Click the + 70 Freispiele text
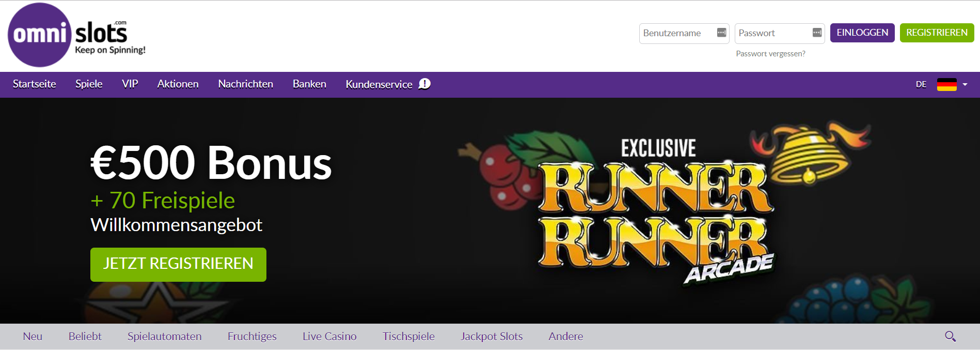Screen dimensions: 980x350 click(163, 201)
